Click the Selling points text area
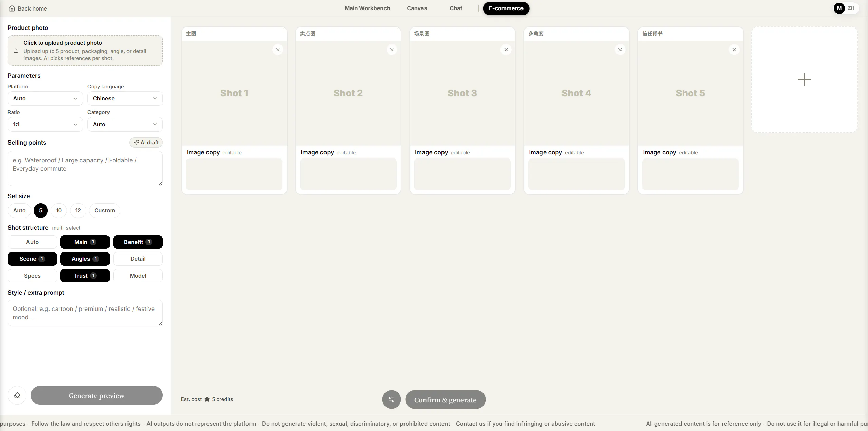This screenshot has width=868, height=431. [x=85, y=169]
